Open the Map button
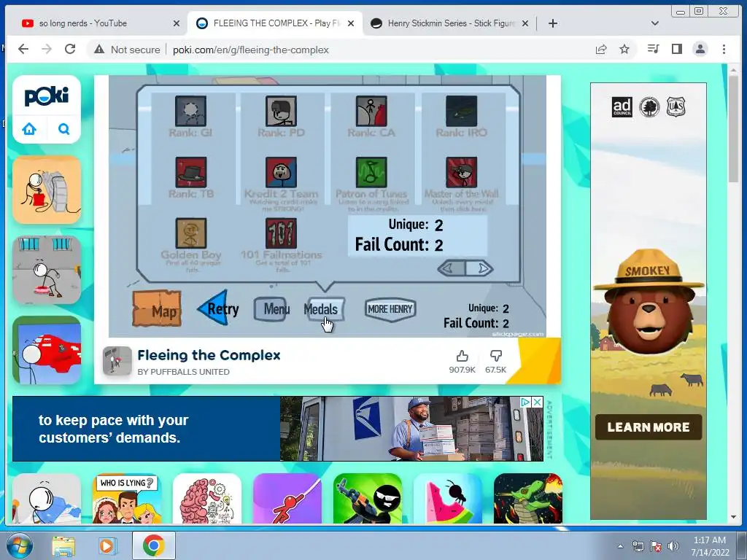Screen dimensions: 747x560 pyautogui.click(x=158, y=309)
